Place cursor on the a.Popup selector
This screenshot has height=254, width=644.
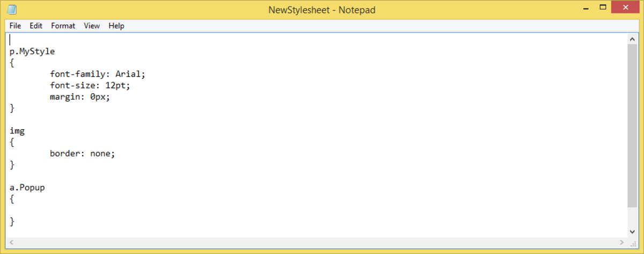(x=27, y=188)
